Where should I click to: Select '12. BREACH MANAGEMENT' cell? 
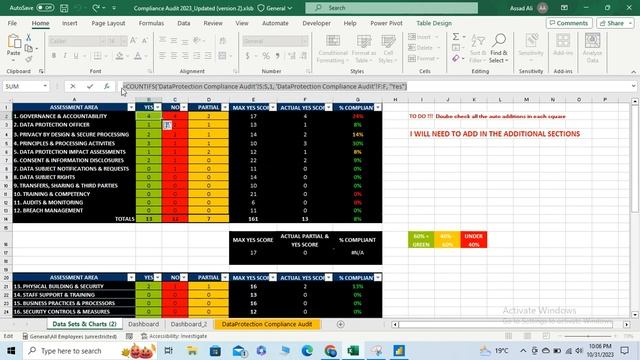click(x=74, y=211)
